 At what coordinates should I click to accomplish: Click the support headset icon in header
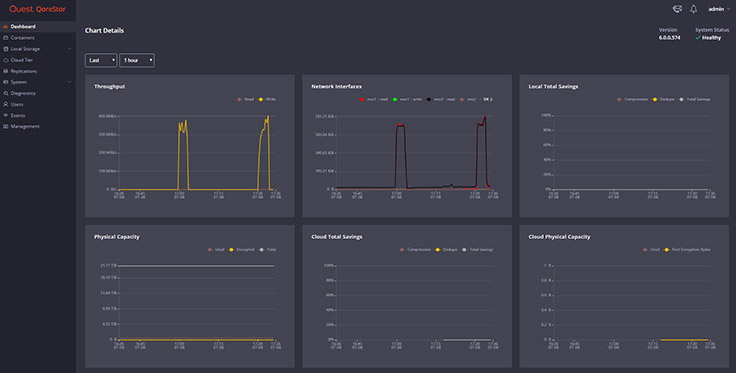coord(677,9)
